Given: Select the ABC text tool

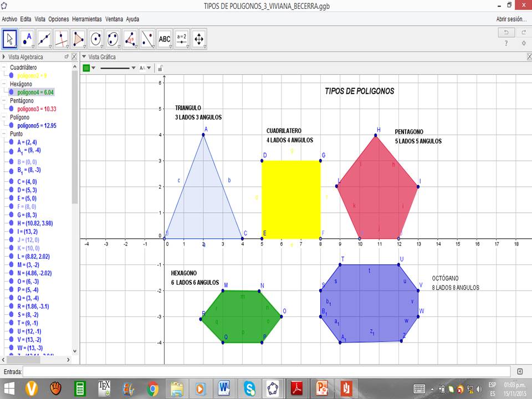Looking at the screenshot, I should [x=163, y=39].
